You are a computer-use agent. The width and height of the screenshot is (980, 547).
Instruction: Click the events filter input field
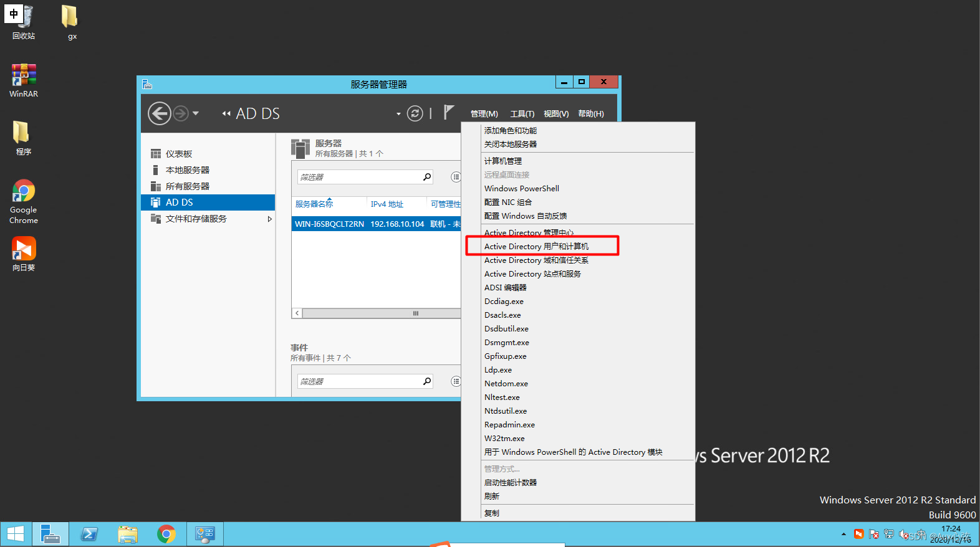click(359, 381)
